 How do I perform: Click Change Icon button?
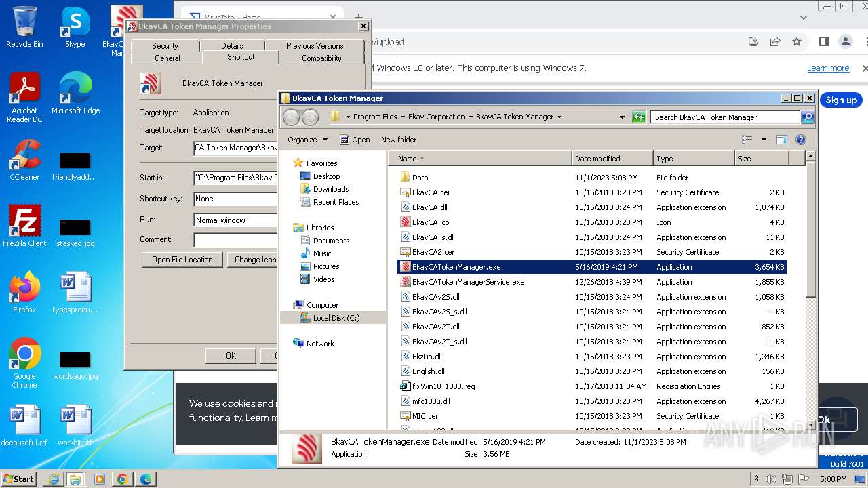253,260
